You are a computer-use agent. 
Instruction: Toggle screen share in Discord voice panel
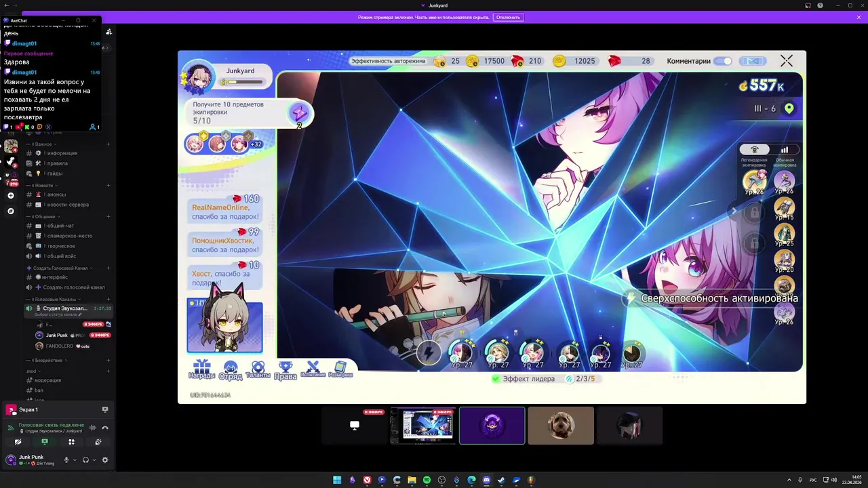pyautogui.click(x=45, y=442)
